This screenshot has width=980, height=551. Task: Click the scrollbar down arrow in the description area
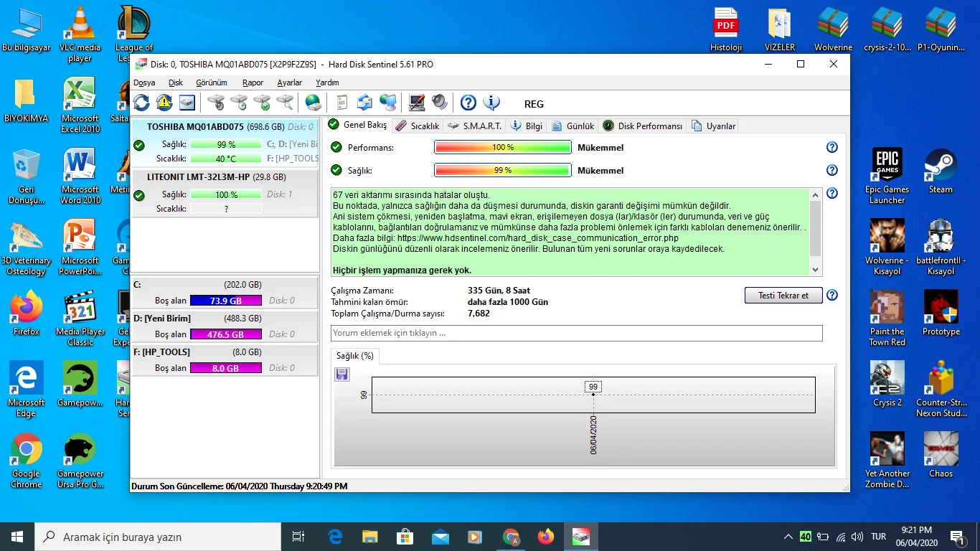pyautogui.click(x=814, y=269)
